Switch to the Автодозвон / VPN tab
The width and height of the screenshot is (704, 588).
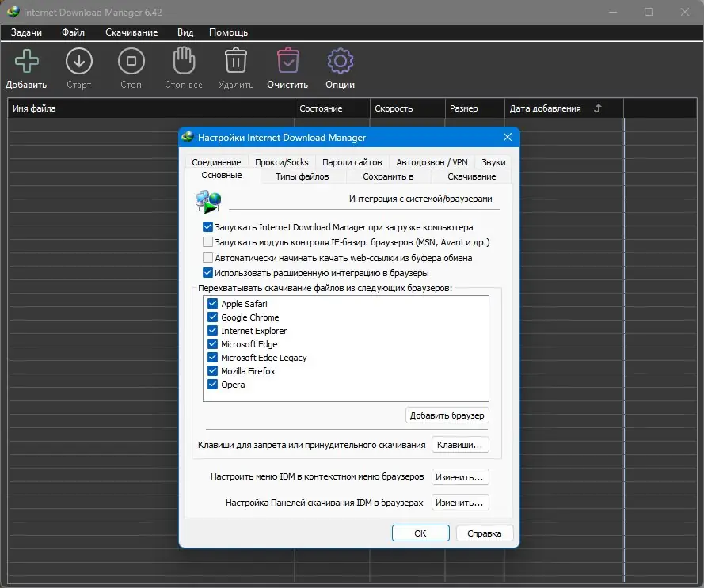[x=431, y=161]
